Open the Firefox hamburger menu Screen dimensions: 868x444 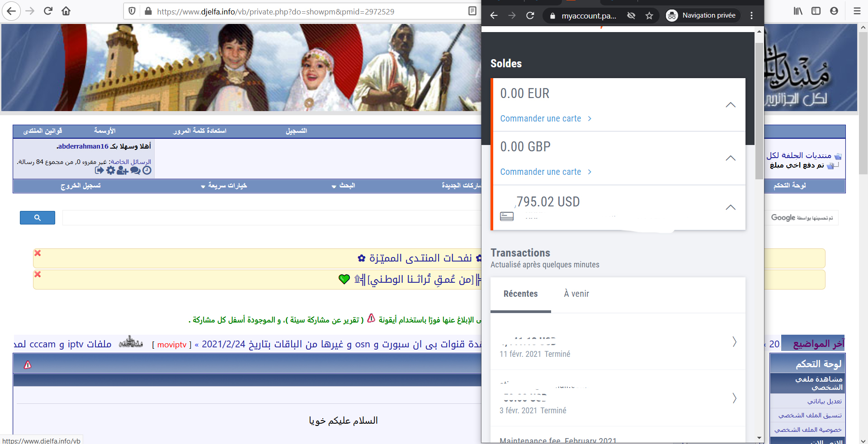857,11
